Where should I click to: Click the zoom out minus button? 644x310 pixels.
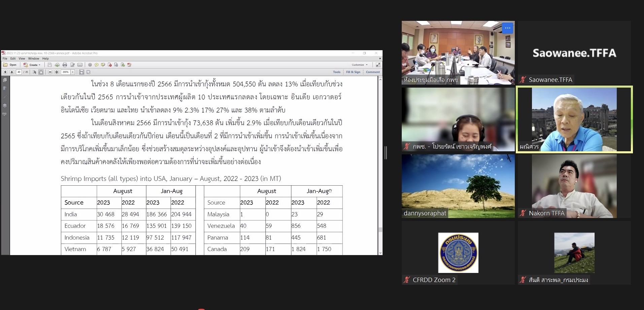pyautogui.click(x=50, y=72)
